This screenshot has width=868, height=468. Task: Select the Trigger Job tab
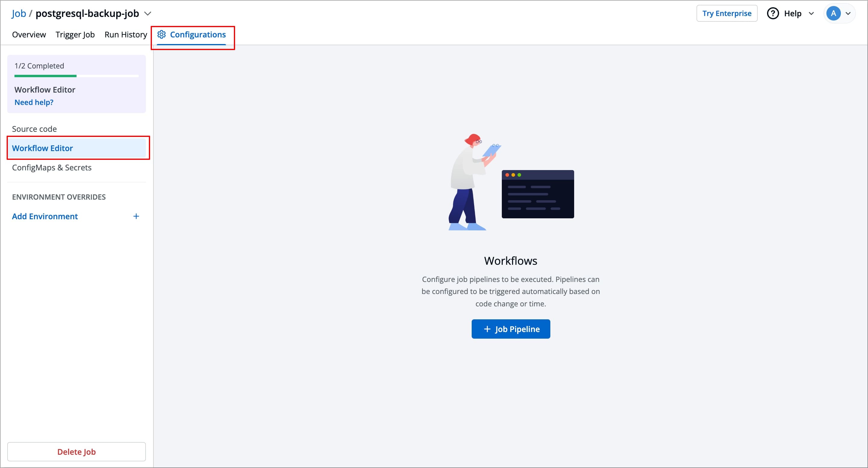coord(75,34)
